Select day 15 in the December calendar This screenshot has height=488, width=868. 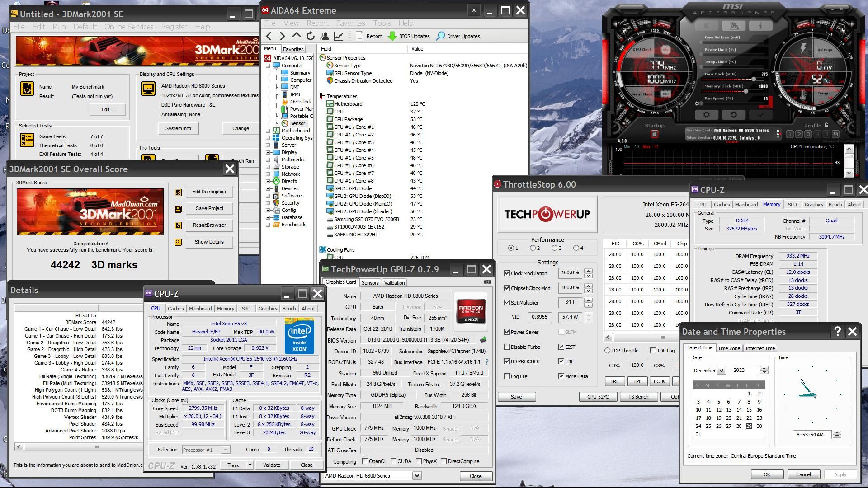click(x=749, y=410)
